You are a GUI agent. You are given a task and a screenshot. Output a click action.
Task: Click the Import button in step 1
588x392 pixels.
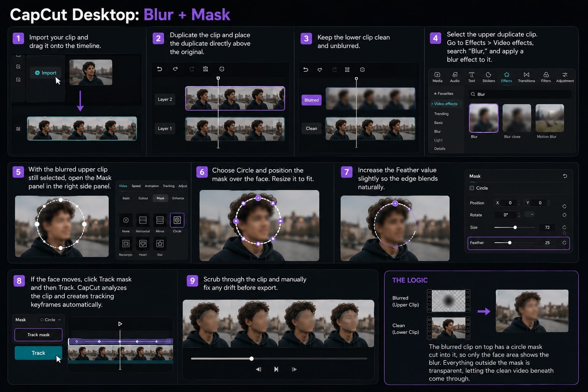pos(46,73)
